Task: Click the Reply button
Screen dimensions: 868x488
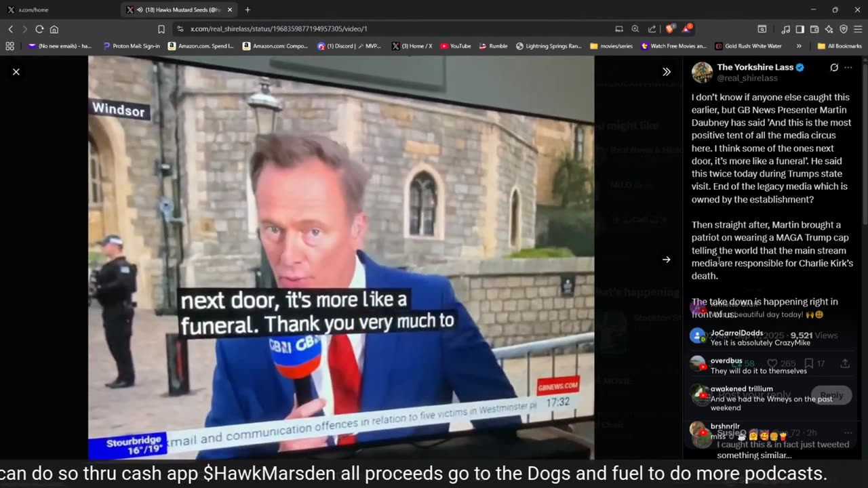Action: [831, 395]
